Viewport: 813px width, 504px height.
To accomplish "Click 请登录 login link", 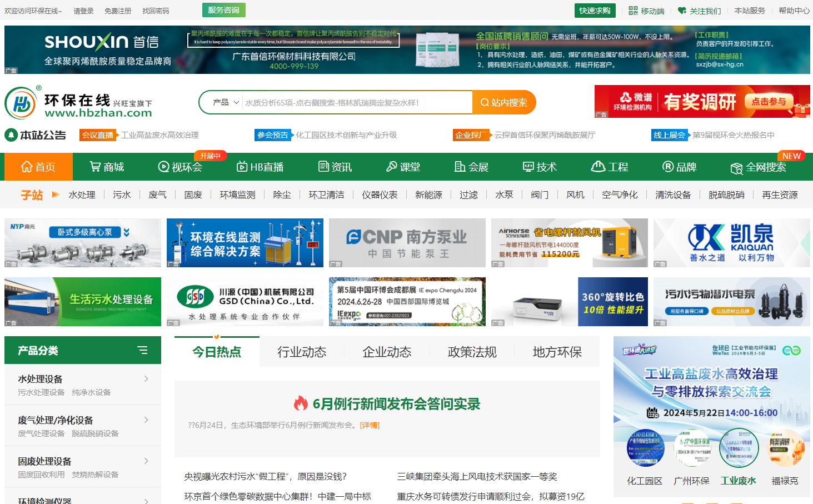I will (83, 11).
